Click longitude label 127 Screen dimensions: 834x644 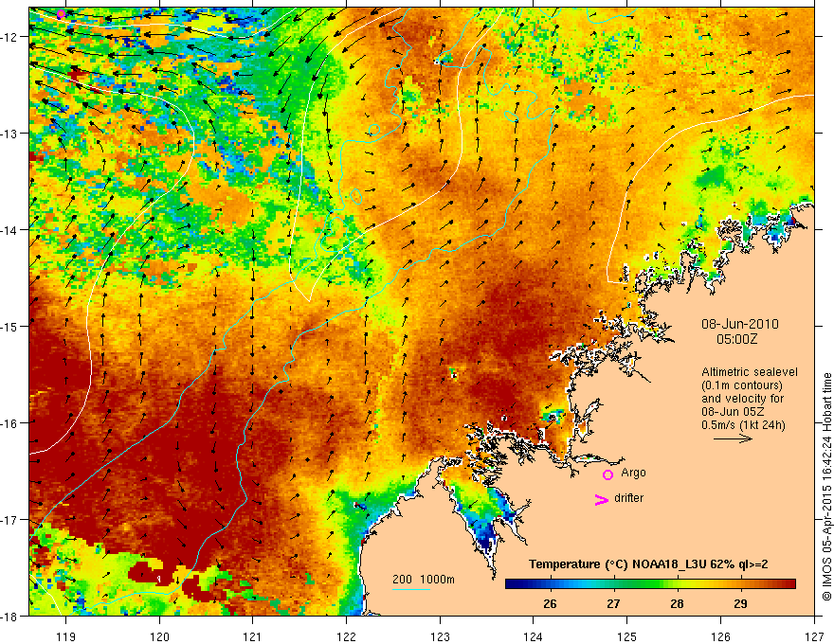tap(814, 636)
